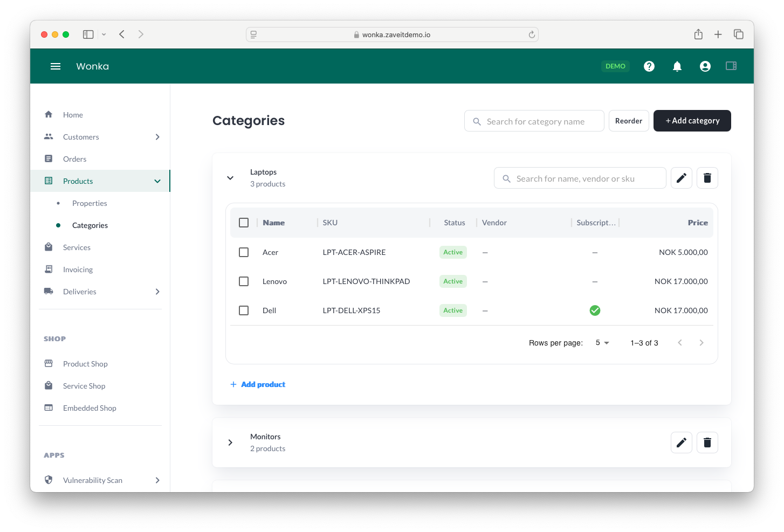784x532 pixels.
Task: Click the Add product link
Action: pyautogui.click(x=258, y=384)
